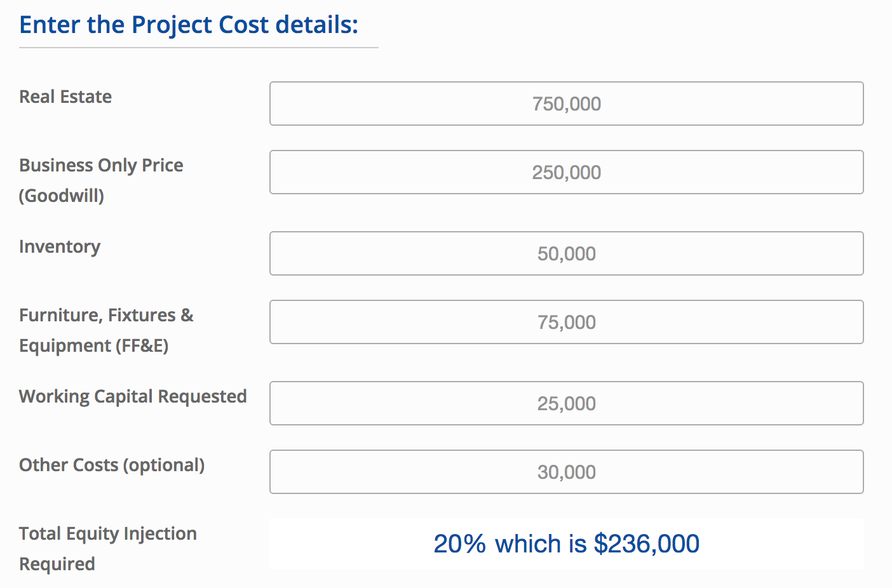Screen dimensions: 892x588
Task: Click the "Enter the Project Cost details" heading
Action: click(x=189, y=25)
